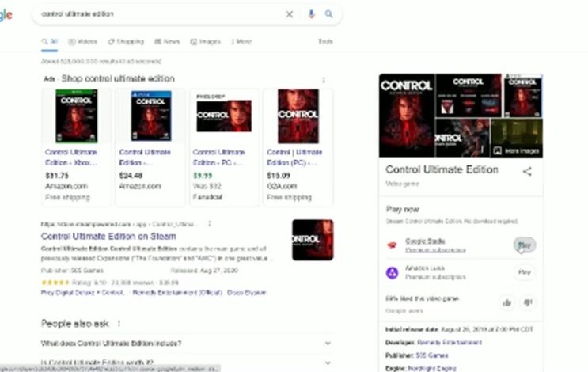Open the three-dot menu beside Steam result URL
The width and height of the screenshot is (588, 372).
[210, 224]
